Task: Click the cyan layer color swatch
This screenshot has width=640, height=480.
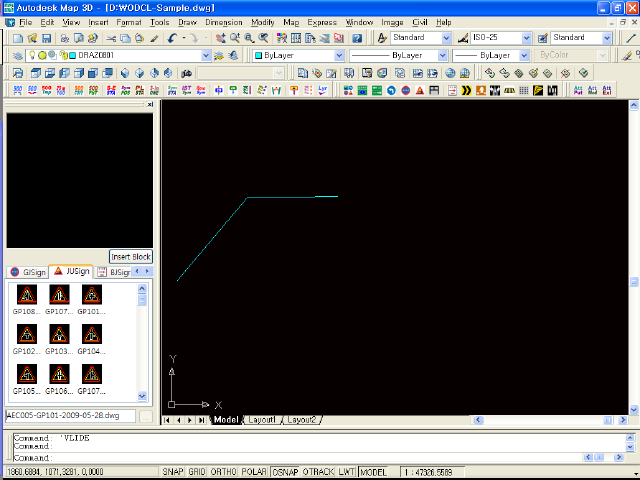Action: (73, 56)
